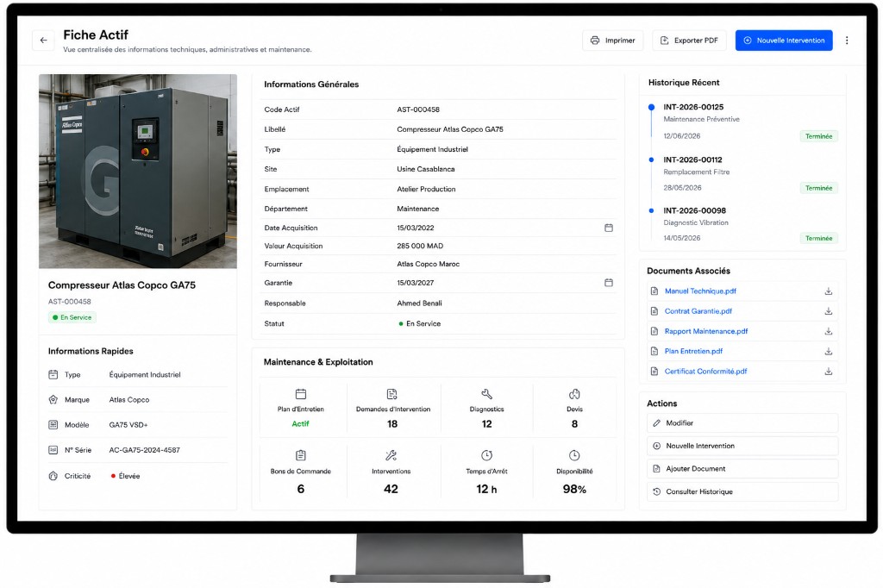This screenshot has height=588, width=883.
Task: Click the Site value Usine Casablanca
Action: click(426, 169)
